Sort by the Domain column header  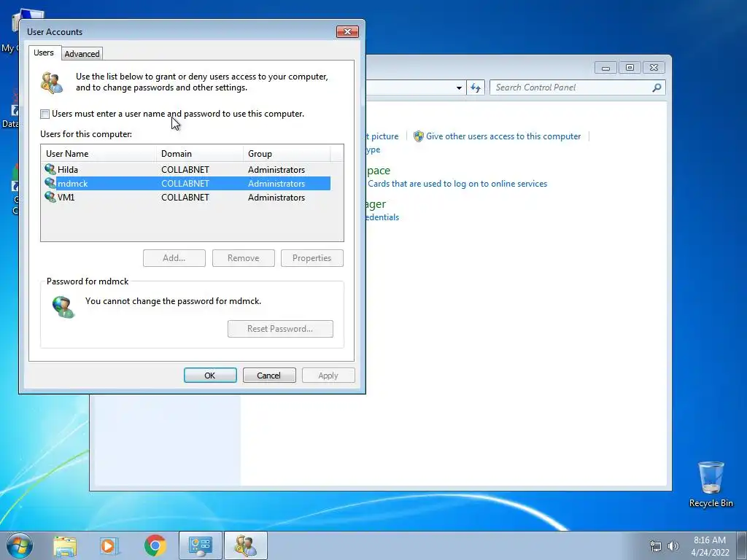pos(200,153)
